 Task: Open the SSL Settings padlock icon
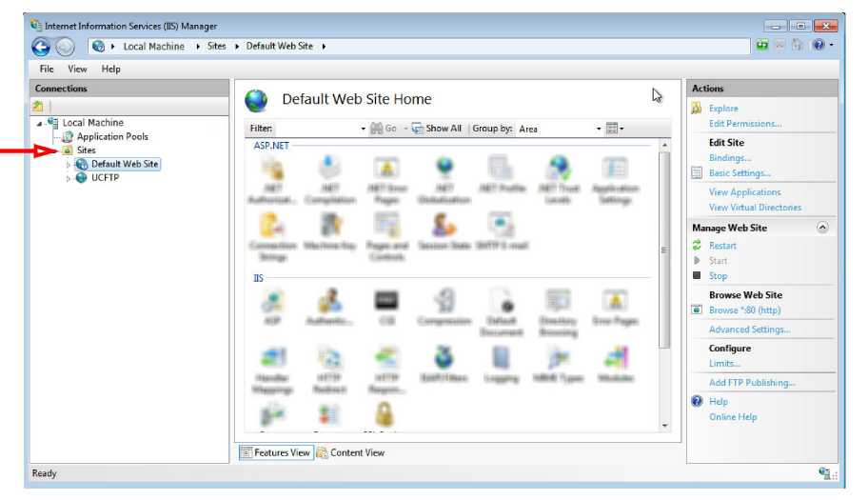(x=385, y=414)
